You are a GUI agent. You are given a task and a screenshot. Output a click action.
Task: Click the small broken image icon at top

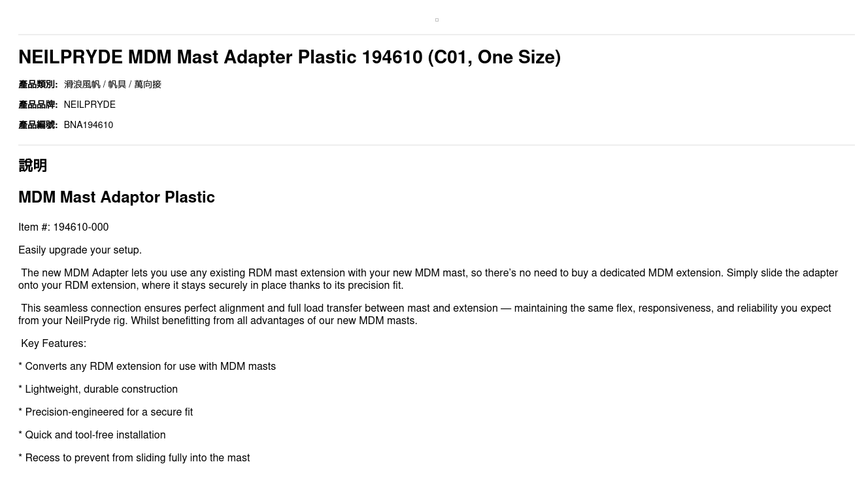pyautogui.click(x=437, y=20)
